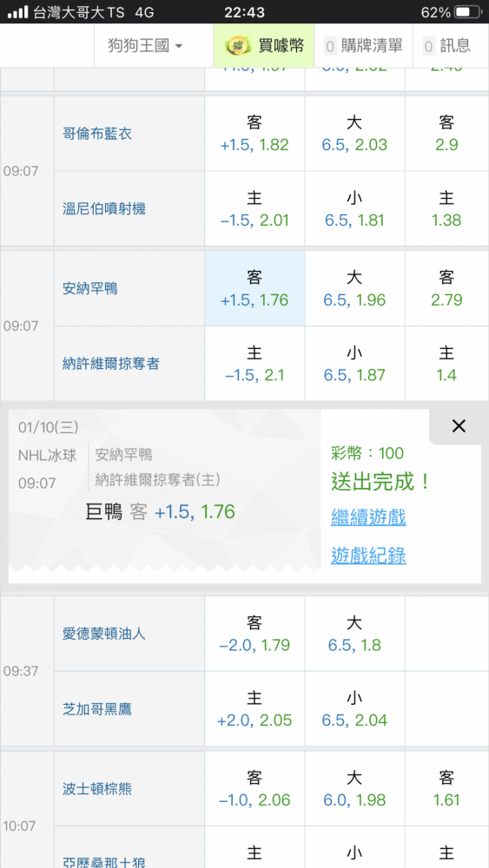Select 波士頓棕熊 away moneyline 1.61
489x868 pixels.
click(446, 789)
